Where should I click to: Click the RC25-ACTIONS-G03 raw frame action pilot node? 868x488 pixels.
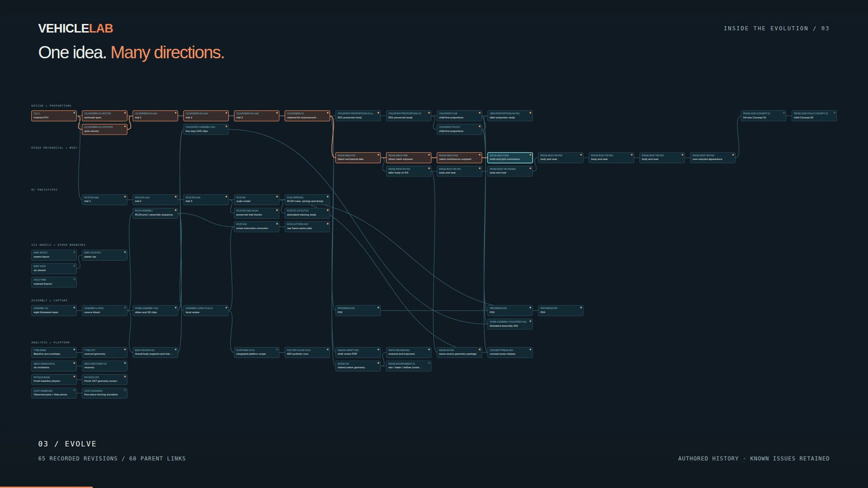307,227
